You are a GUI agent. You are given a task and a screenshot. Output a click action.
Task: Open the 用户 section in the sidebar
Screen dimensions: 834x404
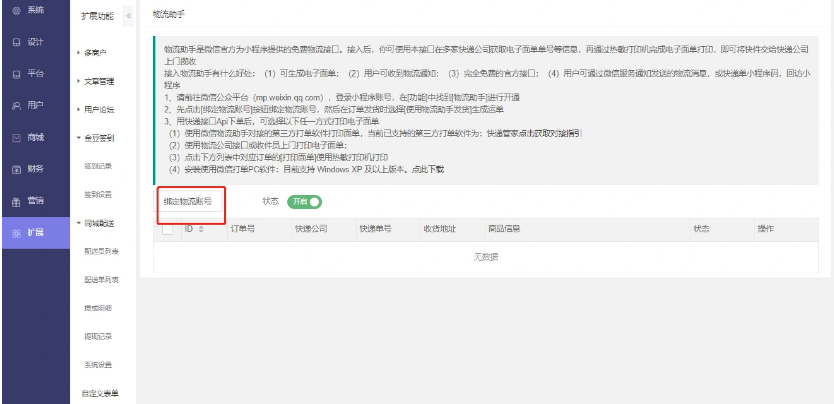point(36,106)
